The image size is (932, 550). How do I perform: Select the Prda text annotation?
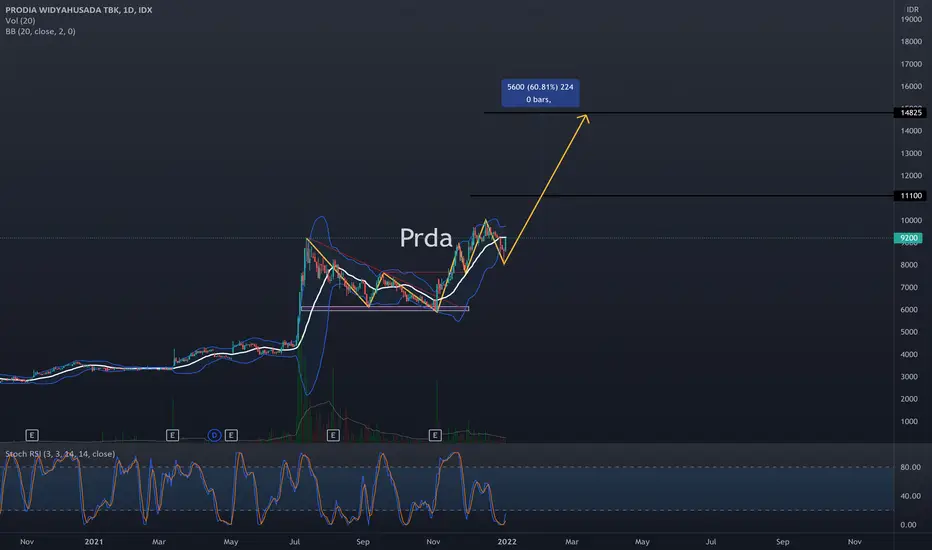[426, 238]
